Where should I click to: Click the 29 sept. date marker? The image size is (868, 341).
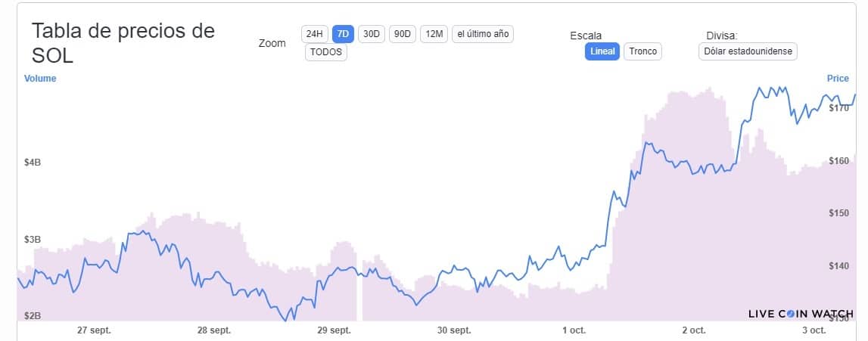click(x=334, y=330)
